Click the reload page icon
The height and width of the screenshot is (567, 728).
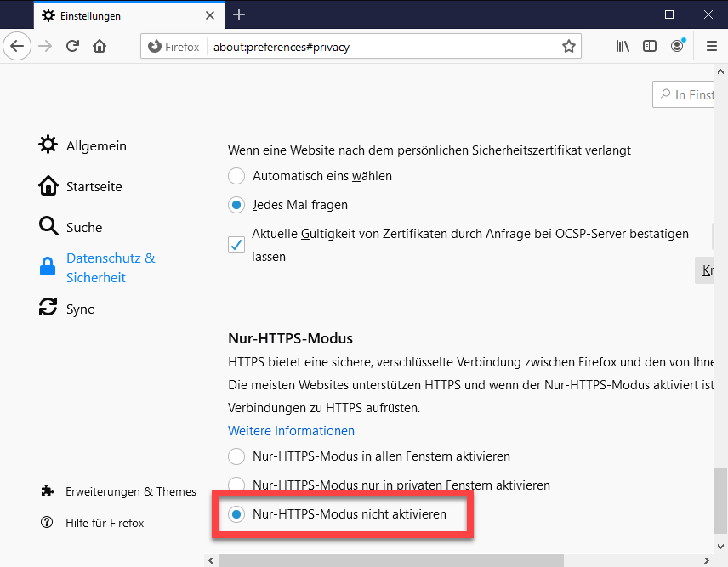[x=73, y=46]
